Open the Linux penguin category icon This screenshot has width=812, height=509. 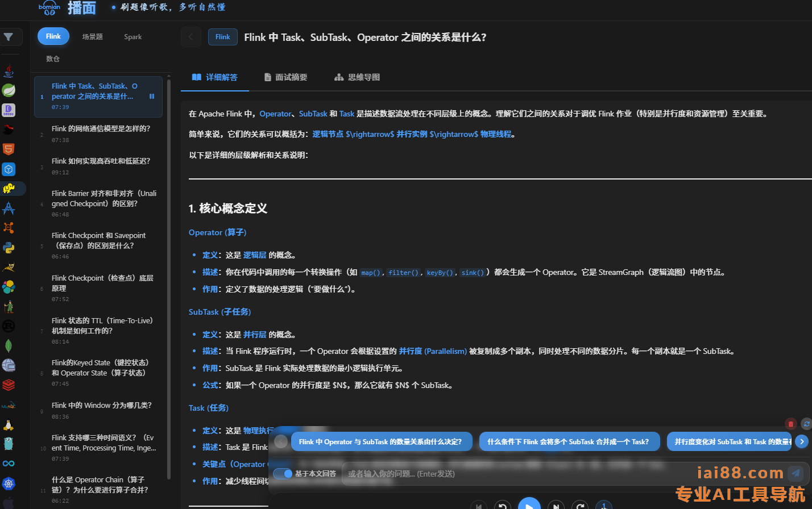click(9, 425)
